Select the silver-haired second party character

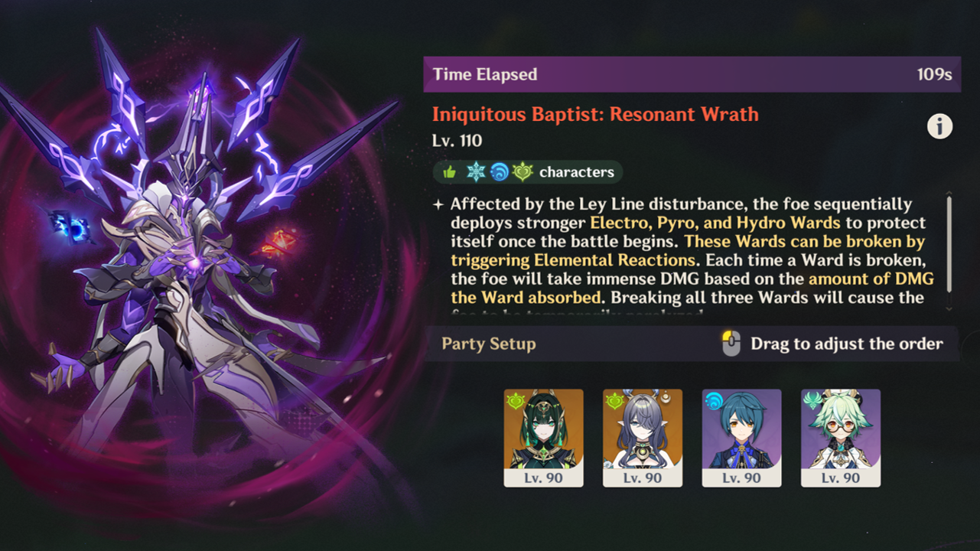(x=643, y=438)
